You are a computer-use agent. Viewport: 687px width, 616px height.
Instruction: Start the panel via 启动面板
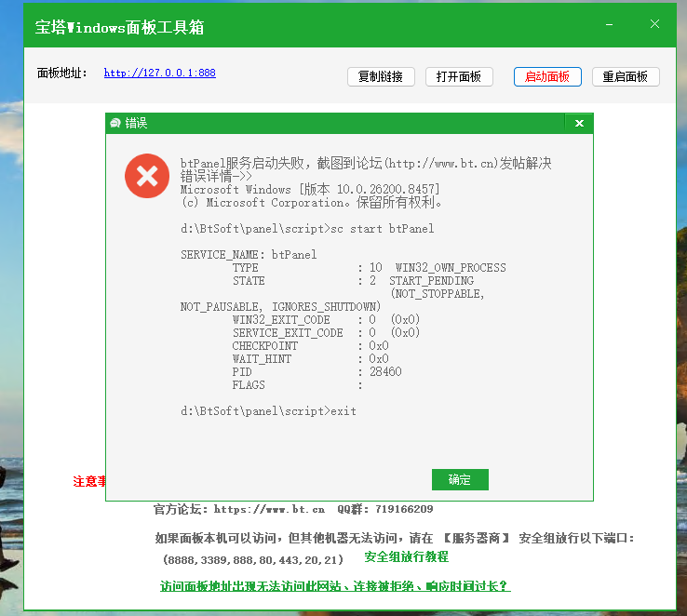tap(547, 77)
